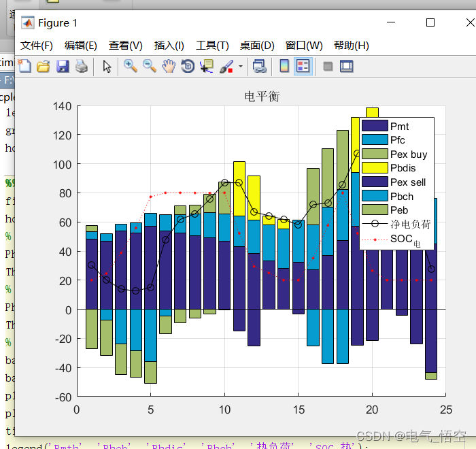This screenshot has width=476, height=449.
Task: Open the 编辑(E) menu
Action: pyautogui.click(x=81, y=46)
